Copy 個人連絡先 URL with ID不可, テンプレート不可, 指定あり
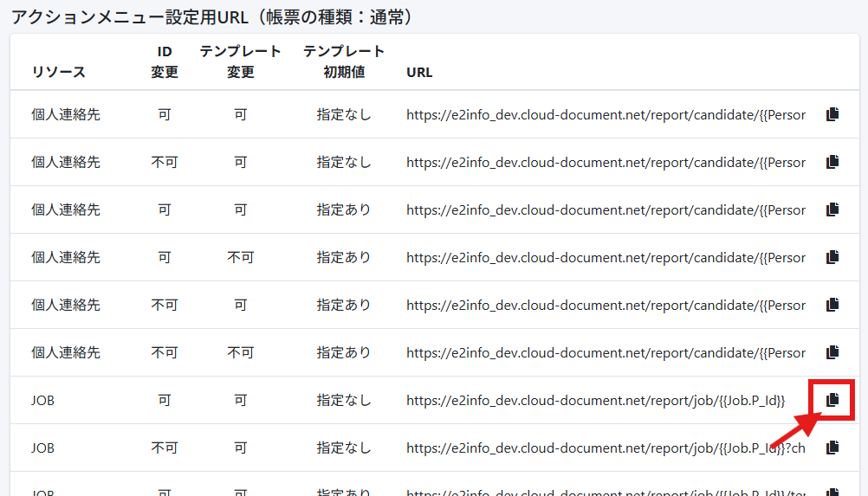 click(x=832, y=352)
